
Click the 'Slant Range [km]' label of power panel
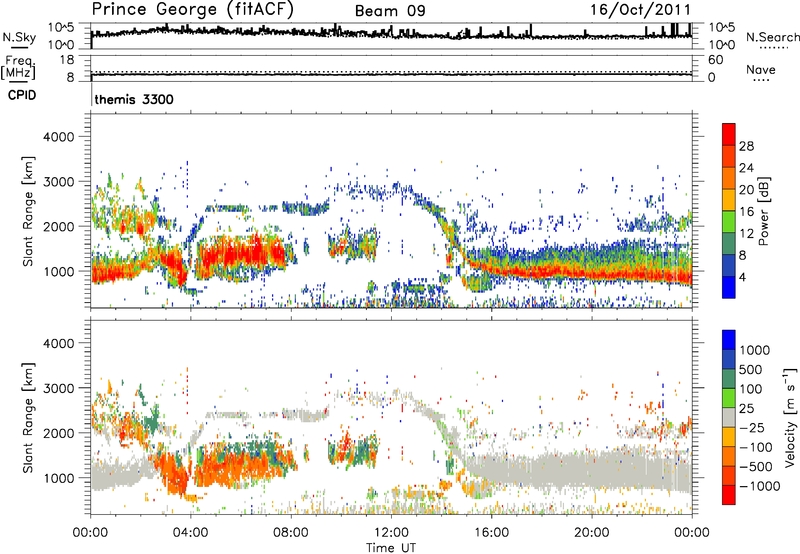28,211
